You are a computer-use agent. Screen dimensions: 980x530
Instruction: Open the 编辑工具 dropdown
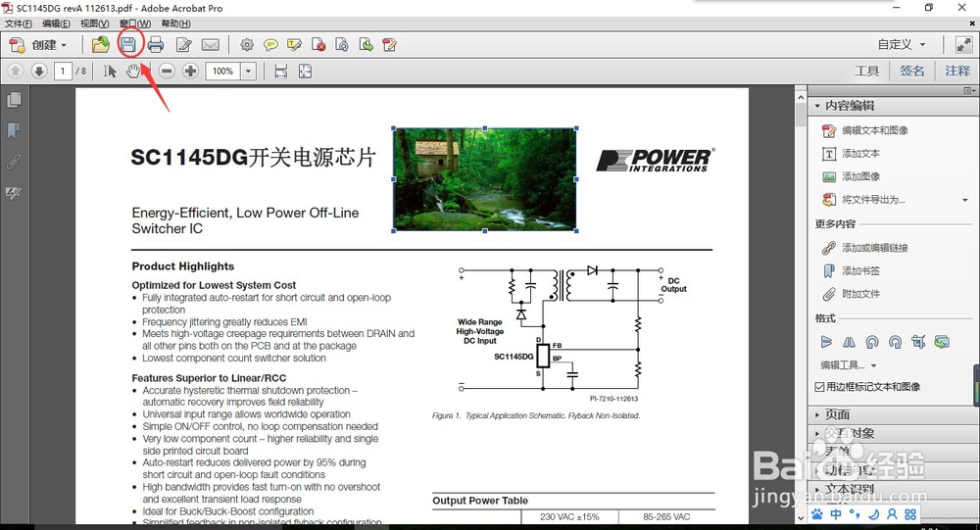[848, 365]
